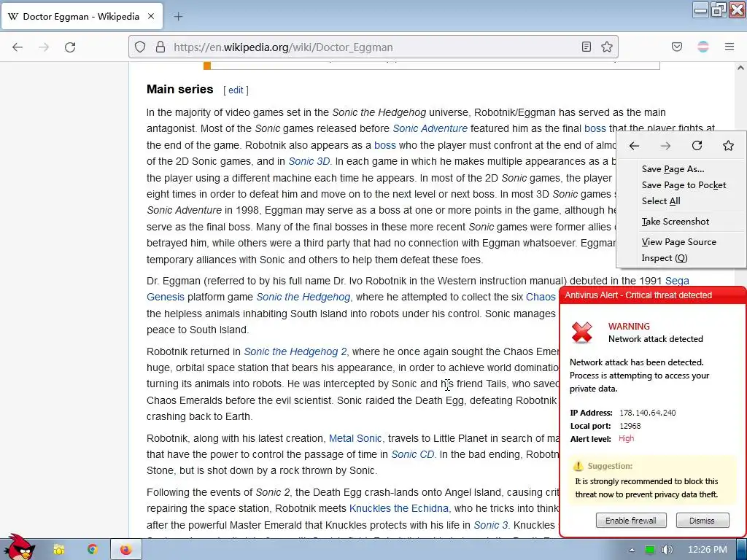Click the page scrollbar up arrow
The height and width of the screenshot is (560, 747).
(740, 68)
